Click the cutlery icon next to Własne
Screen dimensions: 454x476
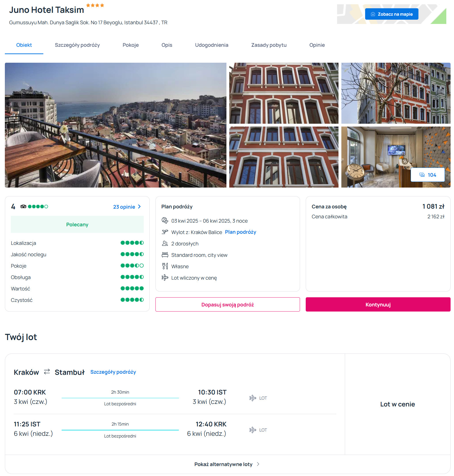pos(165,266)
